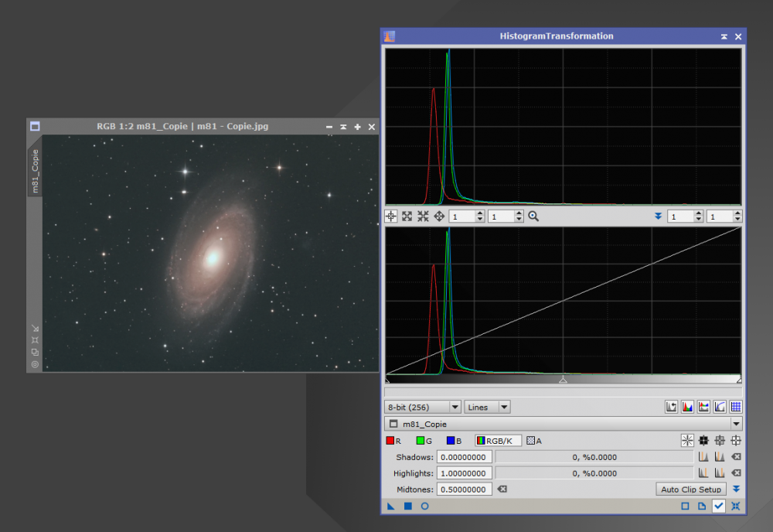Screen dimensions: 773x532
Task: Select the midtones readout icon
Action: point(720,440)
